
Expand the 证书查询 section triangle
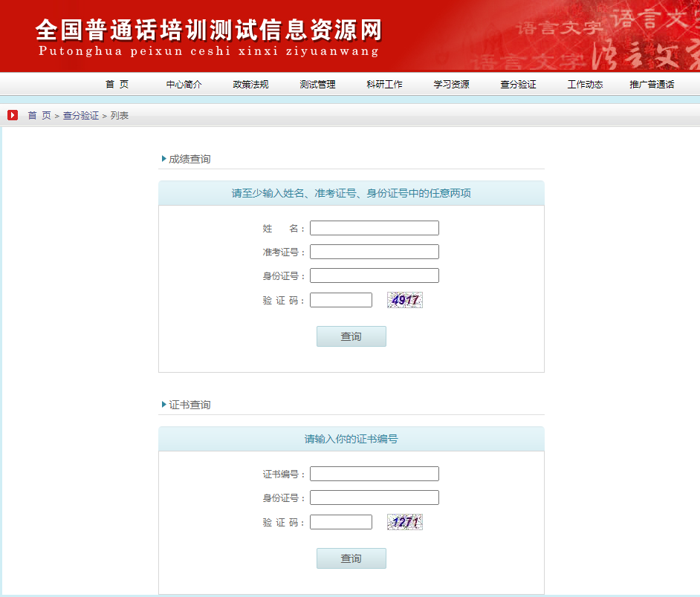[x=164, y=405]
